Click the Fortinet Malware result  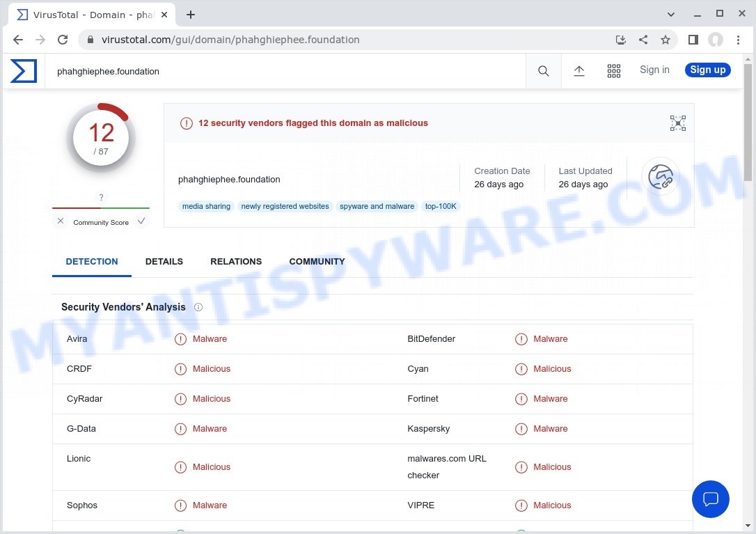click(550, 399)
